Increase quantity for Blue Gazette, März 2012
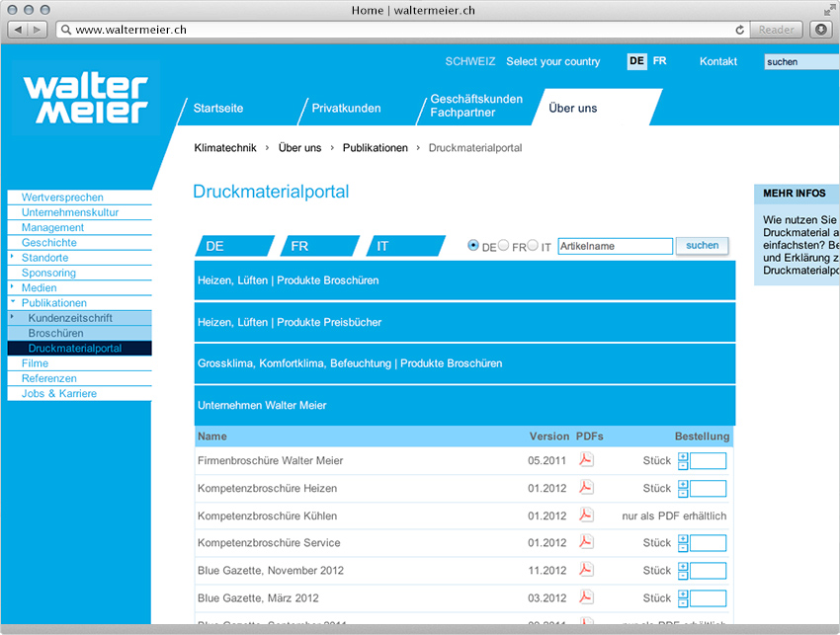Image resolution: width=840 pixels, height=635 pixels. (683, 595)
